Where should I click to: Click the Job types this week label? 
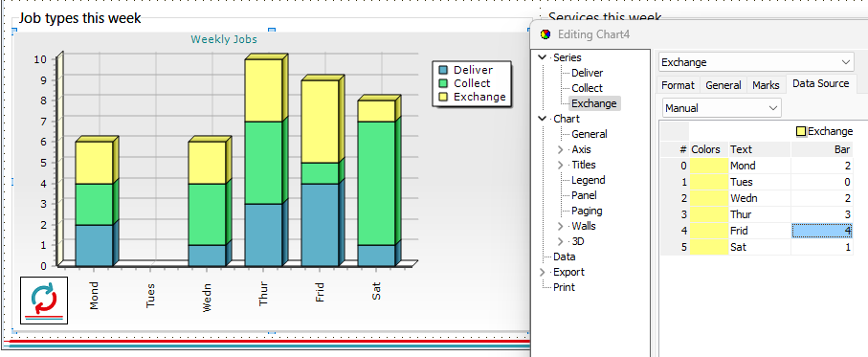click(79, 18)
